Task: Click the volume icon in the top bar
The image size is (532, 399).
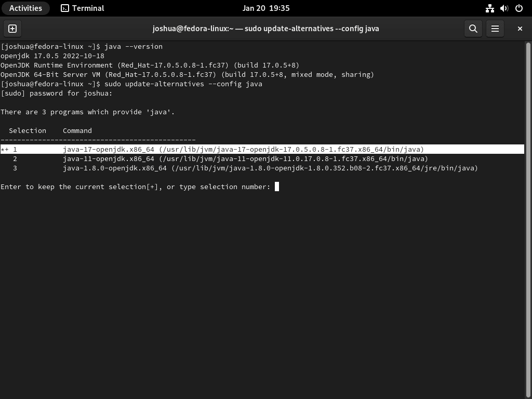Action: pos(503,8)
